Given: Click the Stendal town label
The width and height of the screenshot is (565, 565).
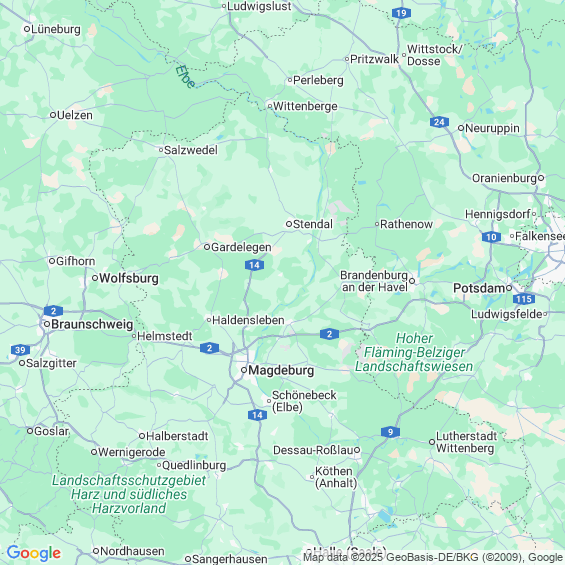Looking at the screenshot, I should (x=313, y=224).
